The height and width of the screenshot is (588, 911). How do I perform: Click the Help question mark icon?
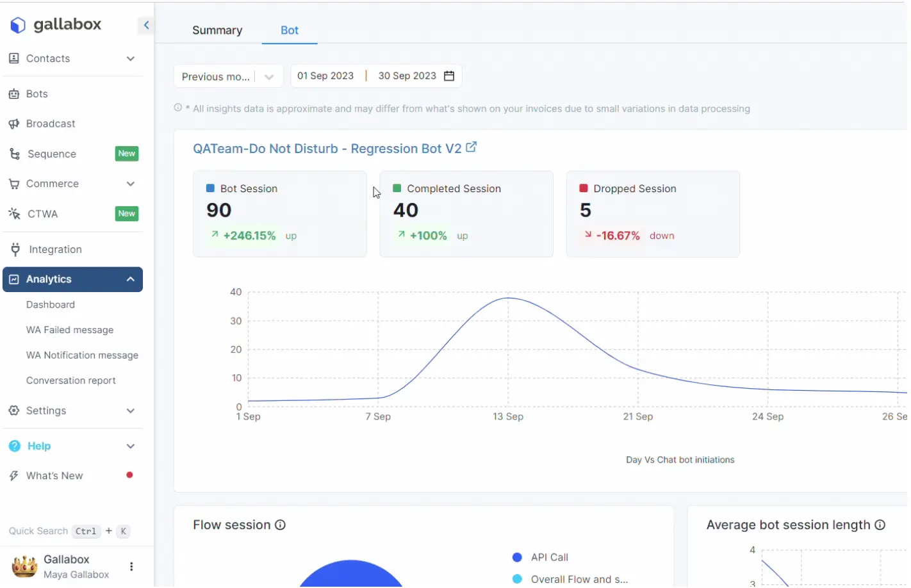(x=14, y=446)
